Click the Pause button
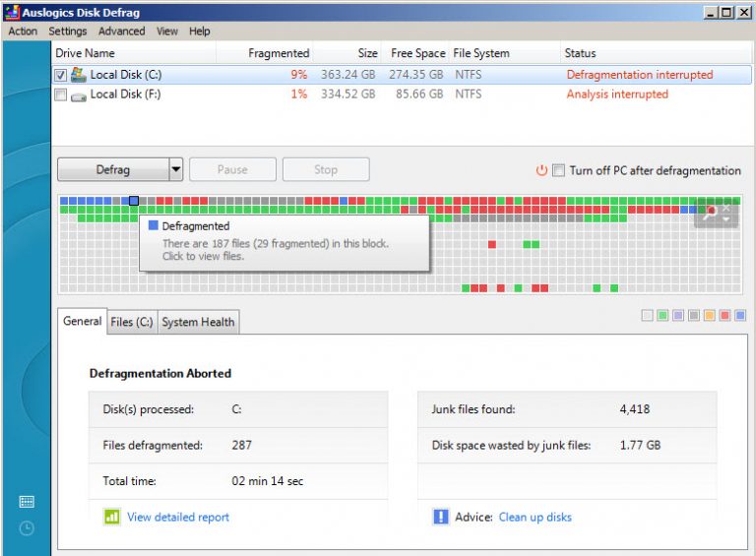Screen dimensions: 756x556 coord(232,169)
